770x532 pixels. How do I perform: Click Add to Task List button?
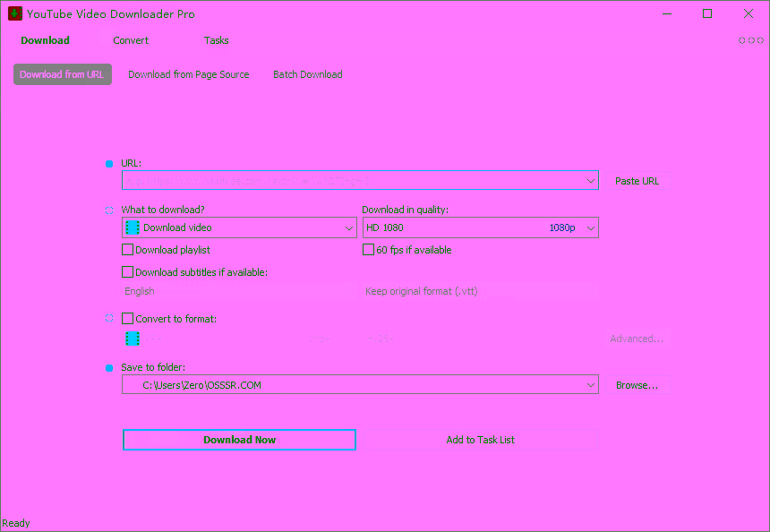pos(480,440)
